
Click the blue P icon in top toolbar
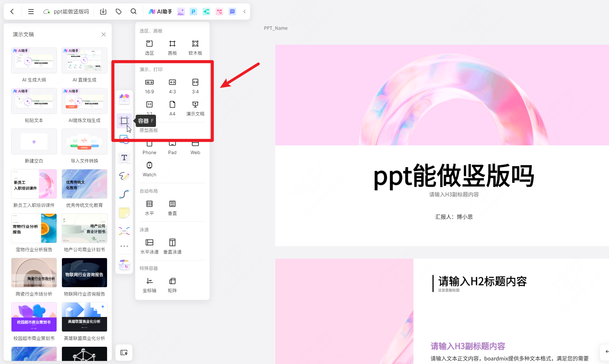pyautogui.click(x=193, y=11)
